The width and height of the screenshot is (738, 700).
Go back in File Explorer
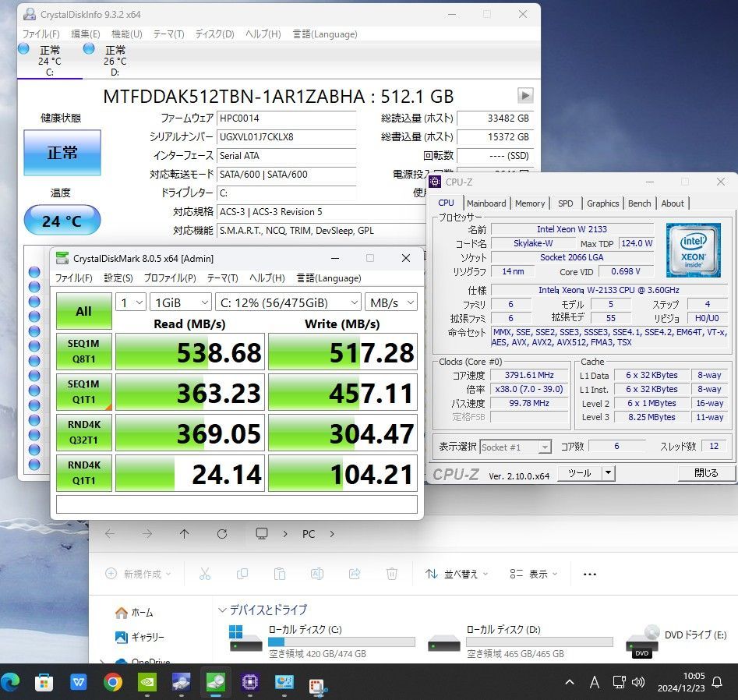(110, 533)
